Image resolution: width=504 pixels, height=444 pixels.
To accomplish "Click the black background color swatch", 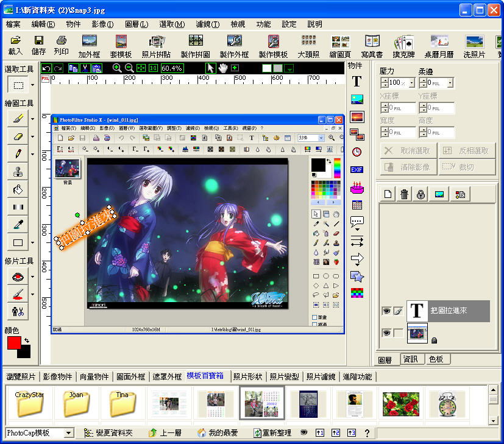I will 25,353.
